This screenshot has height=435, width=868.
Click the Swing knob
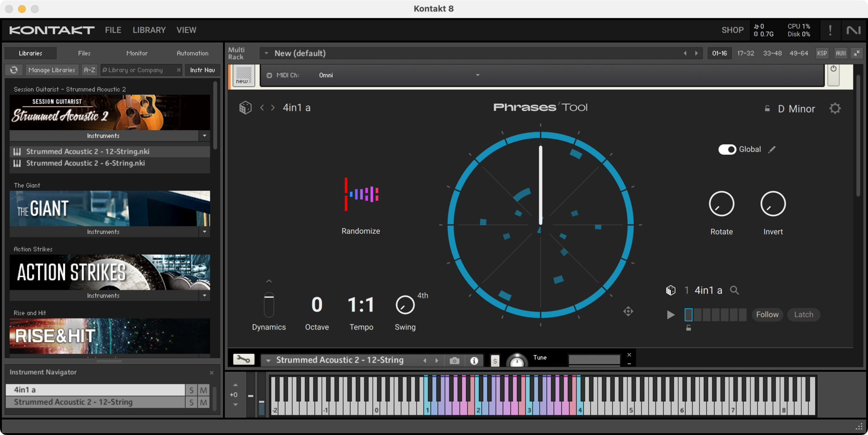tap(405, 305)
